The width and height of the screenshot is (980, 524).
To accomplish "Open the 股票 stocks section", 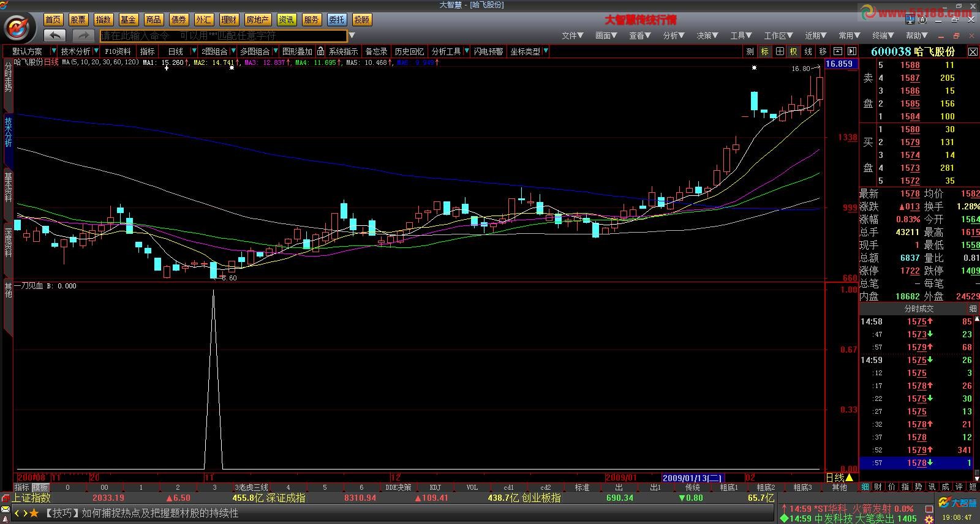I will 78,20.
